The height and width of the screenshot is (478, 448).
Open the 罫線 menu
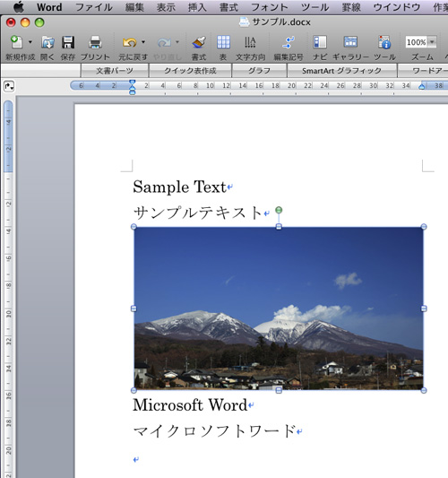(x=351, y=7)
